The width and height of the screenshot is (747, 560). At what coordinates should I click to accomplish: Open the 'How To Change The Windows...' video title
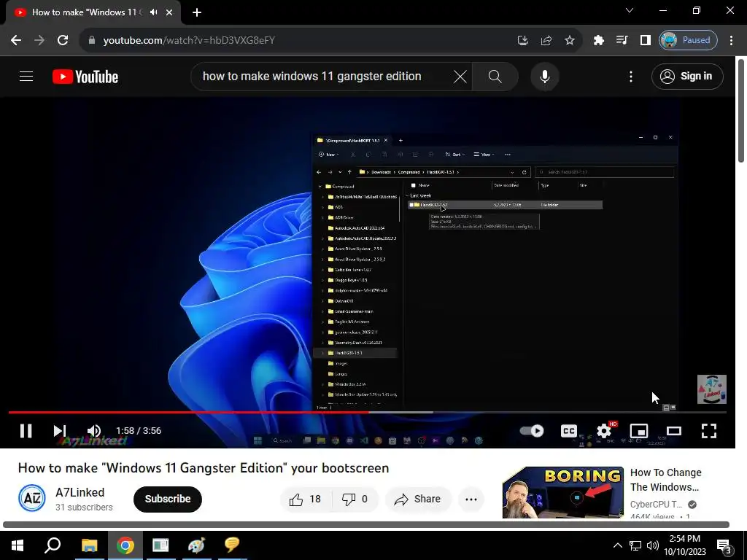point(665,480)
